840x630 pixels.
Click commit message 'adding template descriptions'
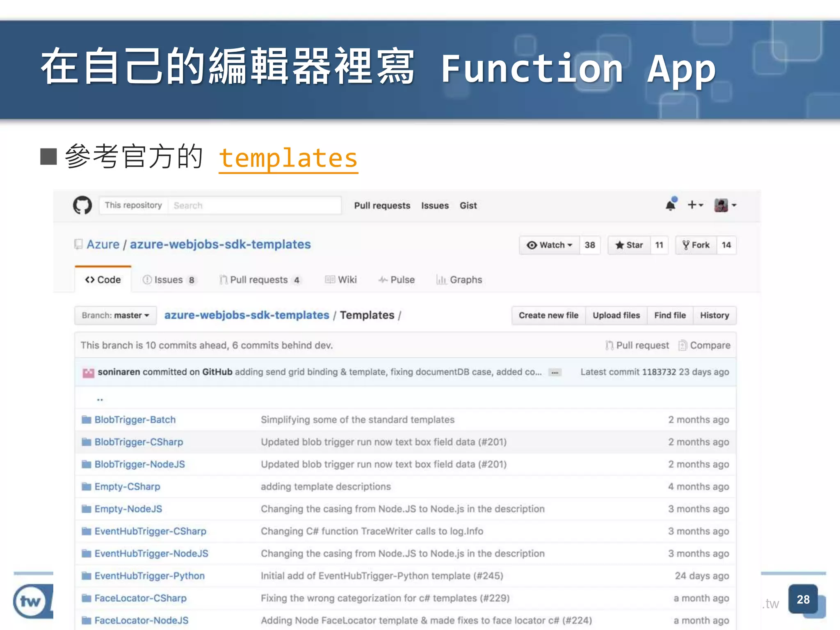326,486
